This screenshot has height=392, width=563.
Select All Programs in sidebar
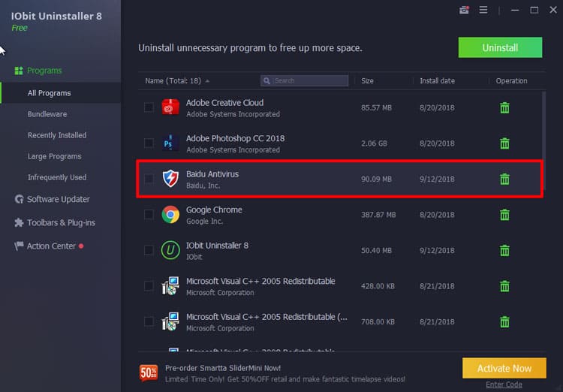click(60, 93)
